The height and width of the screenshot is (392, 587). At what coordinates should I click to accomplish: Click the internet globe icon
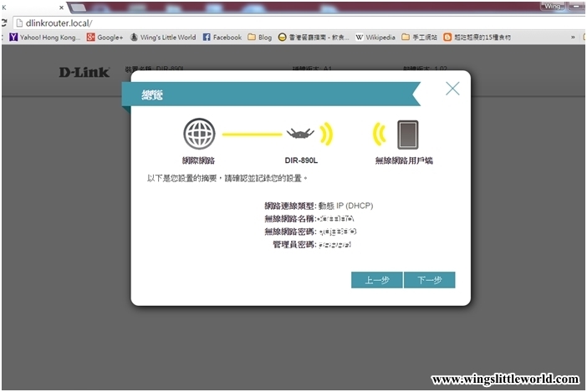(x=199, y=134)
